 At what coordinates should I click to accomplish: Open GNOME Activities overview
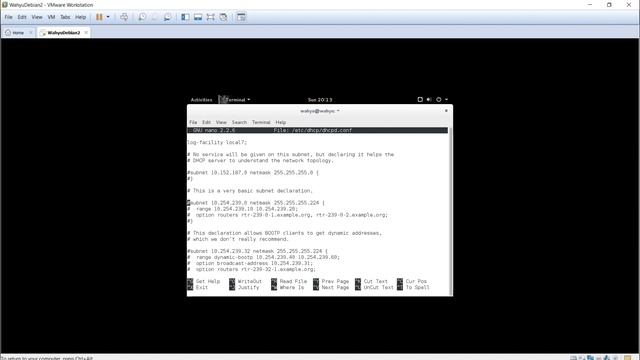tap(201, 100)
